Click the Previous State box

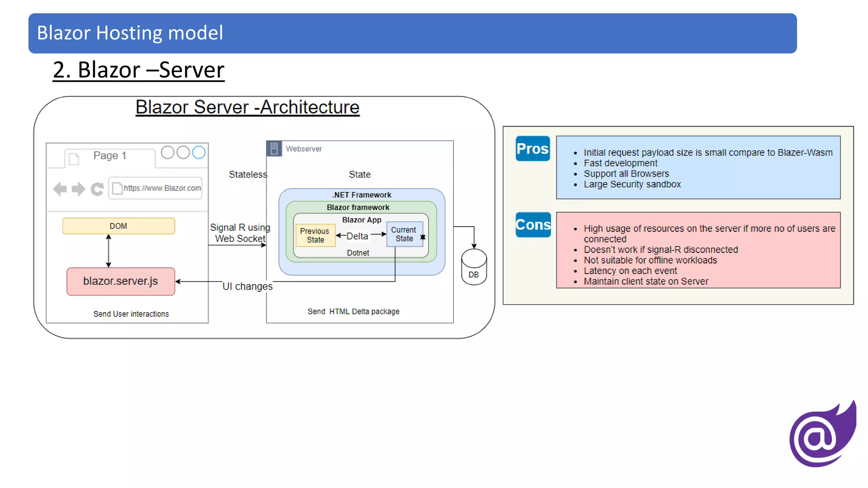pos(315,235)
